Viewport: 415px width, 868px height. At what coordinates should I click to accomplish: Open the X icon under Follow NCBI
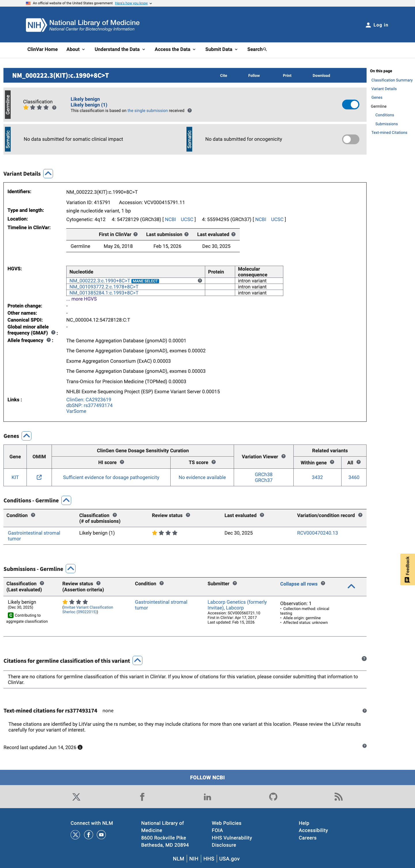coord(76,797)
